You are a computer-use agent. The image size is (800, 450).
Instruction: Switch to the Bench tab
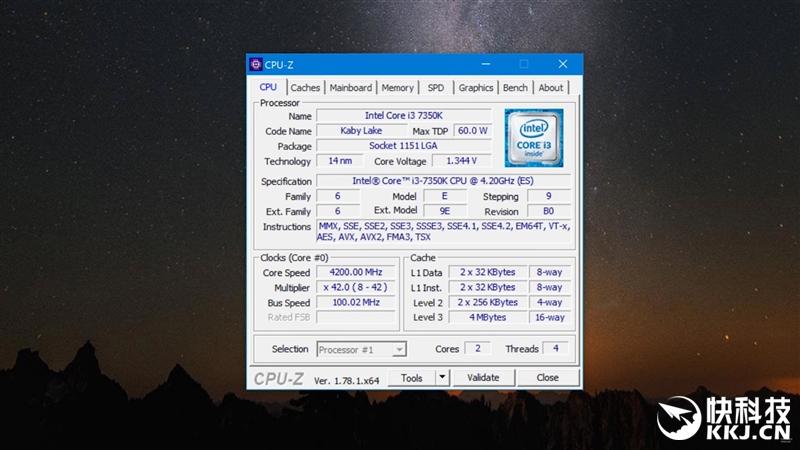(x=515, y=88)
